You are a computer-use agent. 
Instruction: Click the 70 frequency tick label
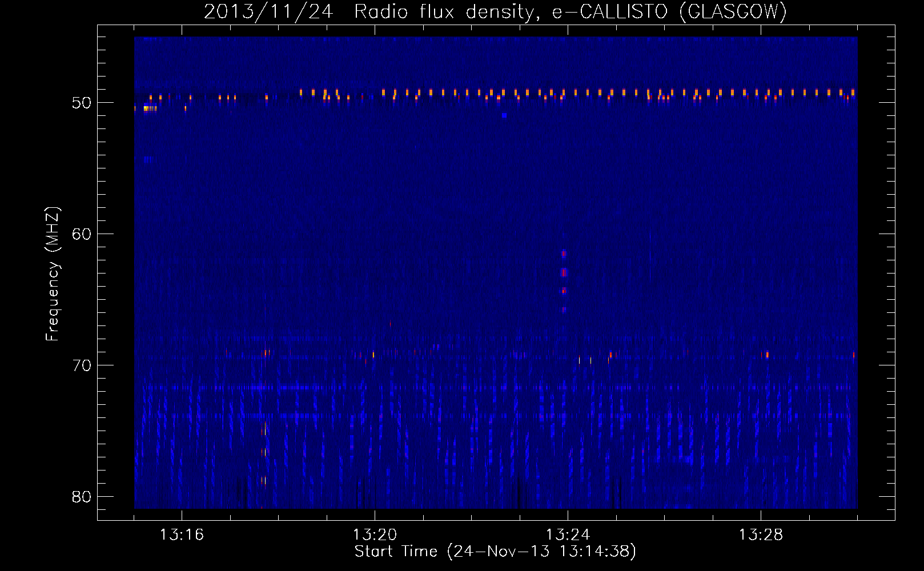coord(82,365)
